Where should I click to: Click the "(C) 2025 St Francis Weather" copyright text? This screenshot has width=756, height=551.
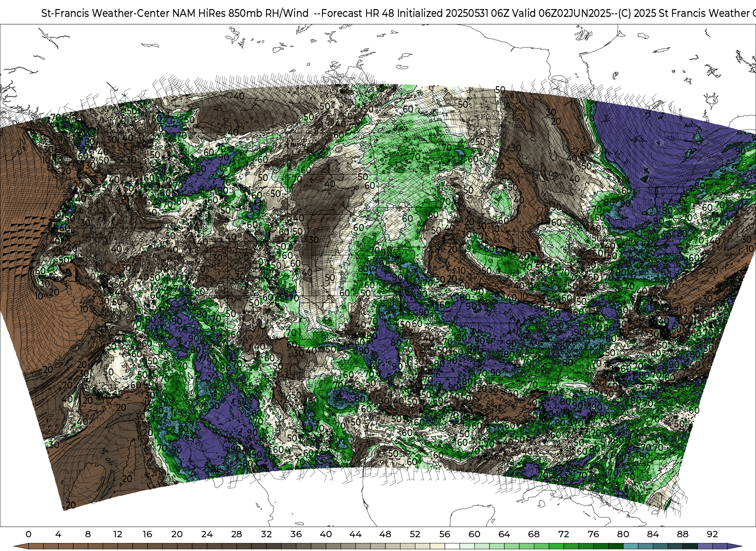click(683, 13)
